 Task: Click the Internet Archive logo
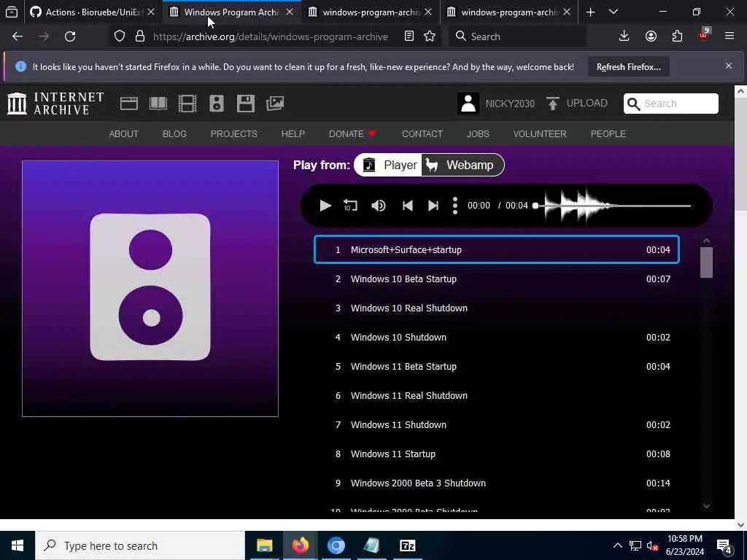pyautogui.click(x=55, y=104)
